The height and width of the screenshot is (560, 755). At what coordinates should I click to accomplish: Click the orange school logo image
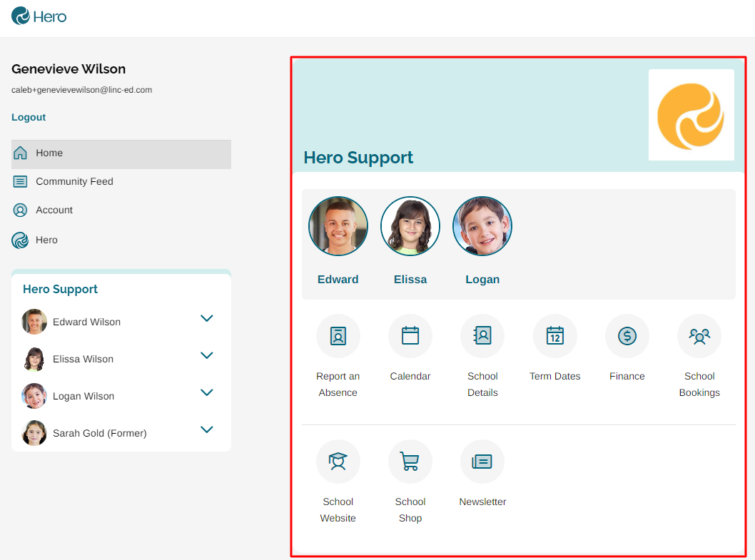(691, 115)
